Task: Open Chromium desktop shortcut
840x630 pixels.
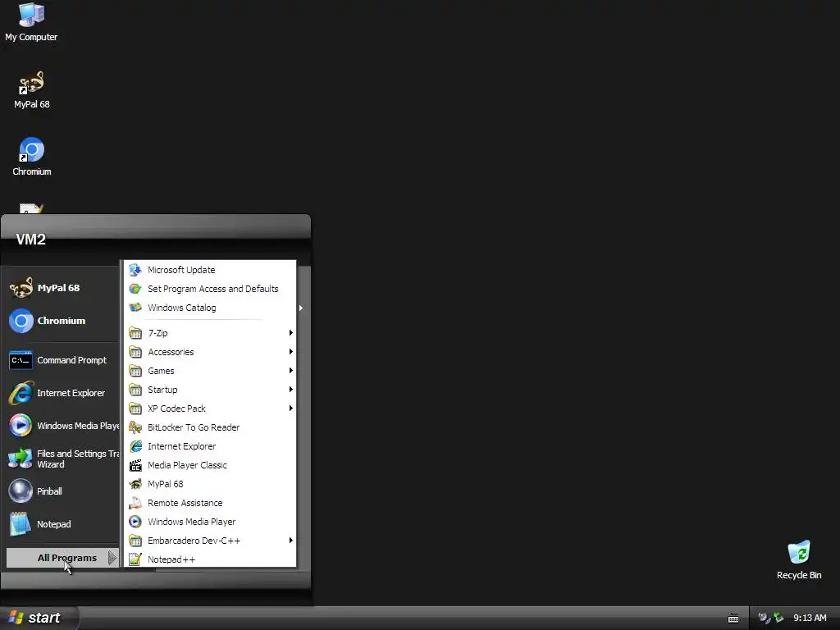Action: click(x=31, y=157)
